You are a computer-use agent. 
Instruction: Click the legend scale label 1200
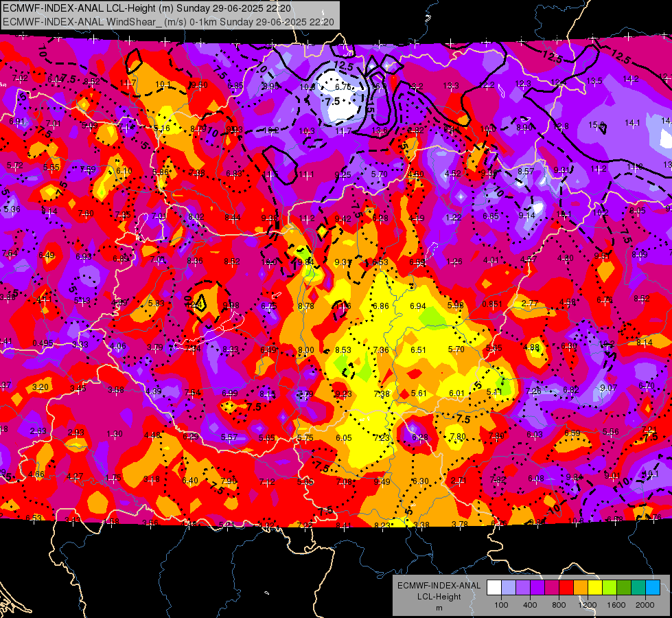pyautogui.click(x=587, y=605)
